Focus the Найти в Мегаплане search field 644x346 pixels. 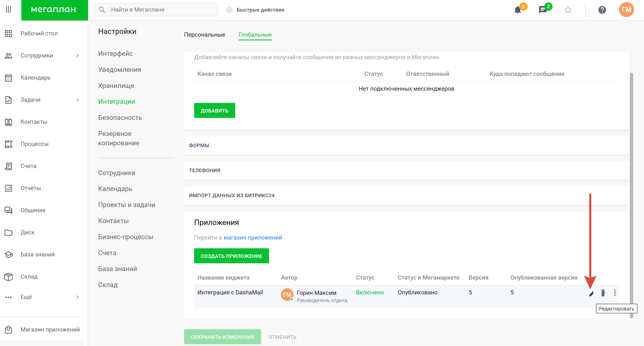[x=160, y=10]
